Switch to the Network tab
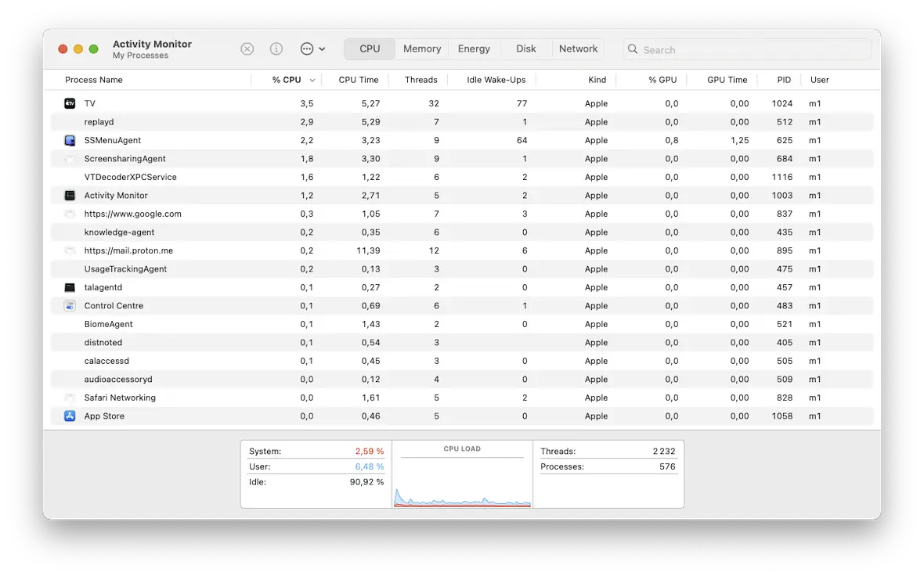 (578, 48)
